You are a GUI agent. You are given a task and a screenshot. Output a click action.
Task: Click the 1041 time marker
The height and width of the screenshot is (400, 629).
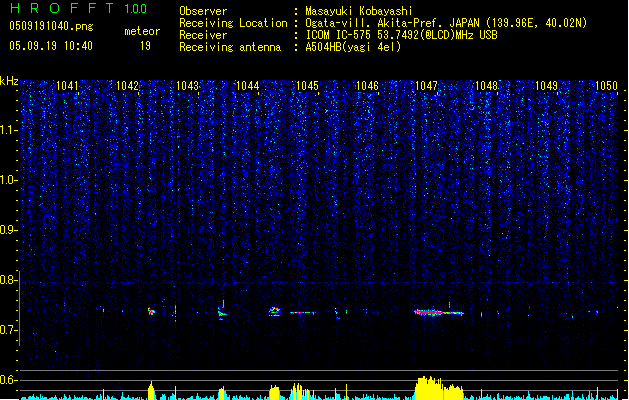pyautogui.click(x=67, y=86)
